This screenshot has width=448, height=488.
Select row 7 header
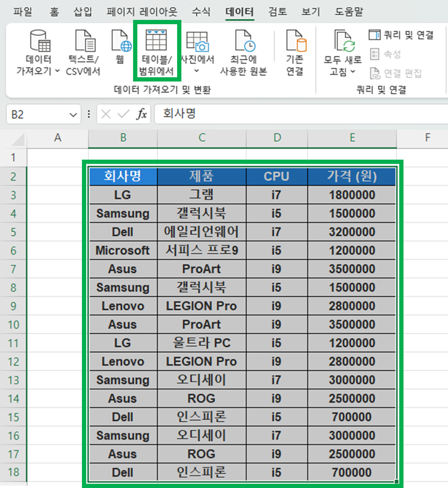tap(13, 269)
